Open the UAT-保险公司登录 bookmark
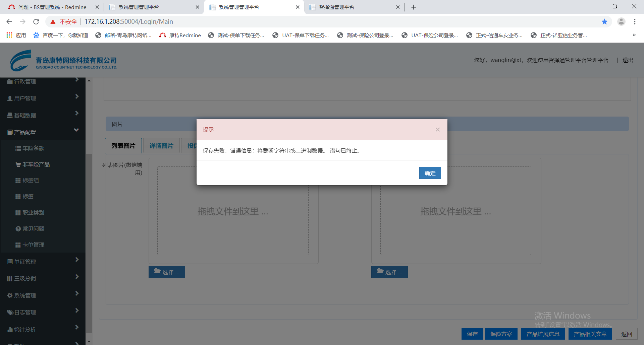Image resolution: width=644 pixels, height=345 pixels. click(430, 35)
